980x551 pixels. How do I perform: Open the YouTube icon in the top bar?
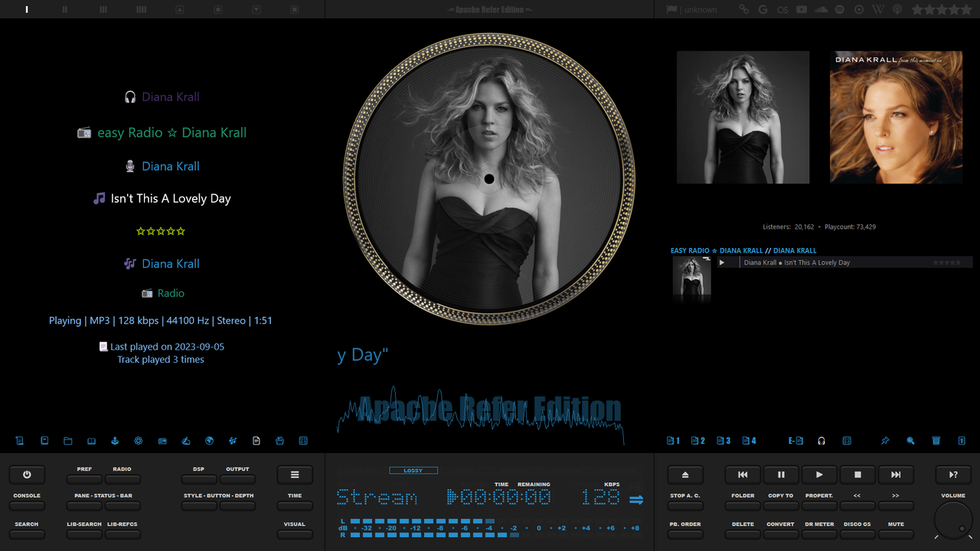802,9
